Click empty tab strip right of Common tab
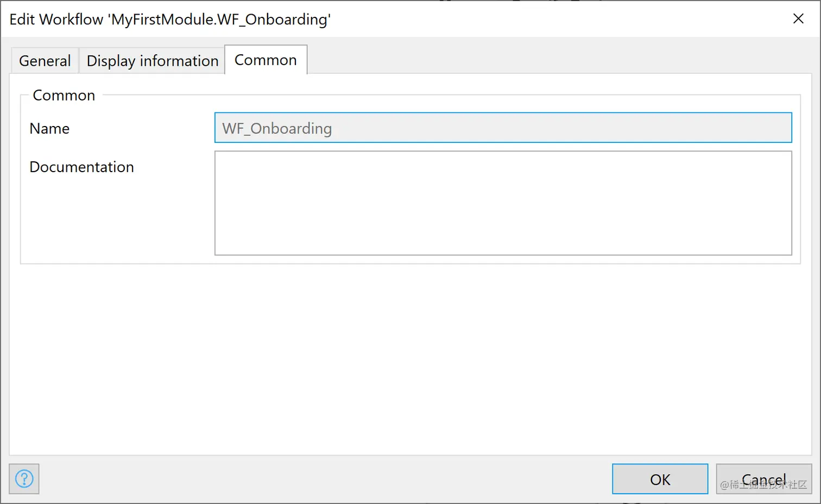 (543, 59)
